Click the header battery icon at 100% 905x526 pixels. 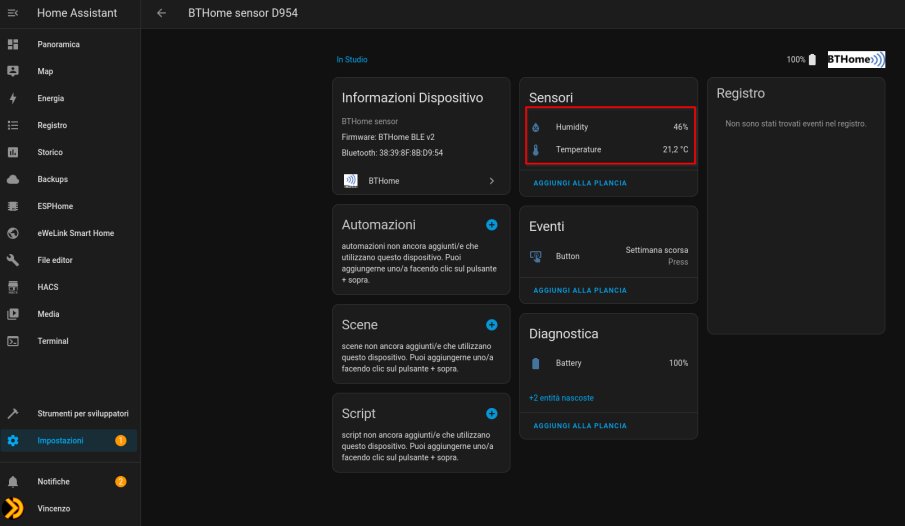812,59
